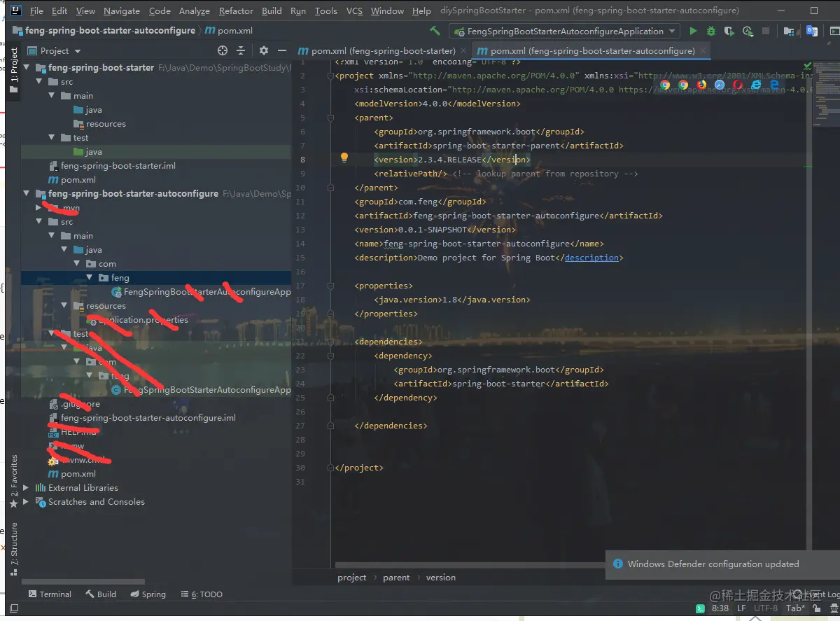The width and height of the screenshot is (840, 621).
Task: Expand the Scratches and Consoles node
Action: pyautogui.click(x=27, y=502)
